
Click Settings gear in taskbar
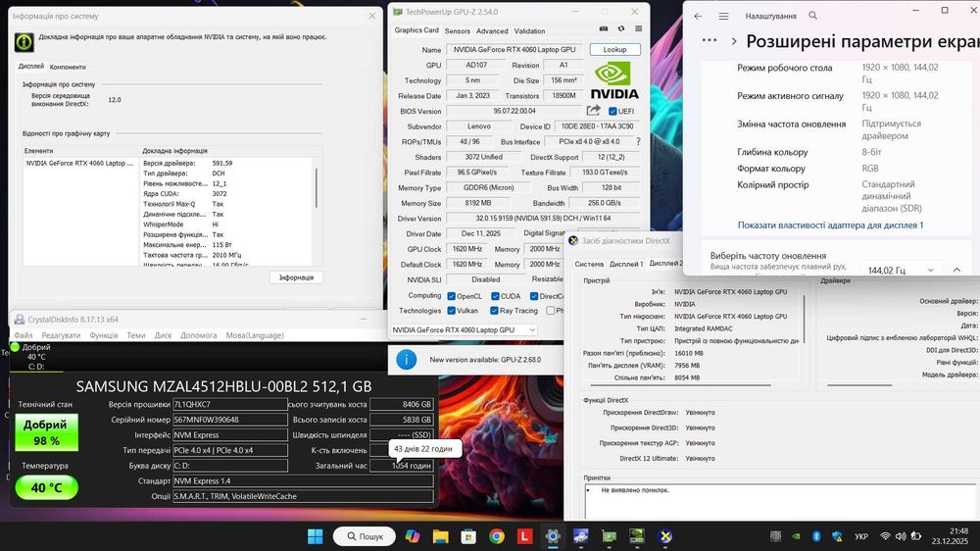(553, 536)
